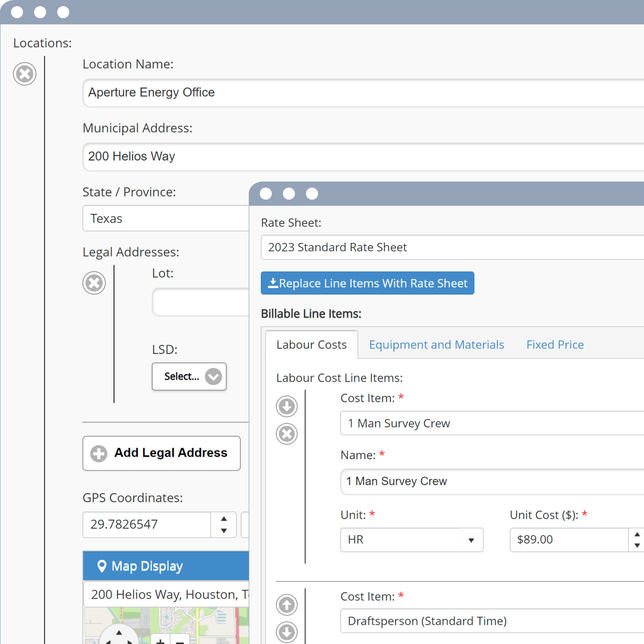Open the Fixed Price tab

(555, 344)
